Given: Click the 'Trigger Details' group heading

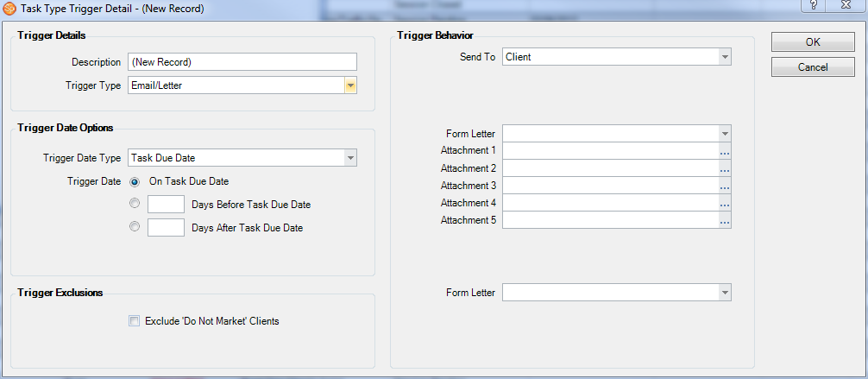Looking at the screenshot, I should [52, 35].
